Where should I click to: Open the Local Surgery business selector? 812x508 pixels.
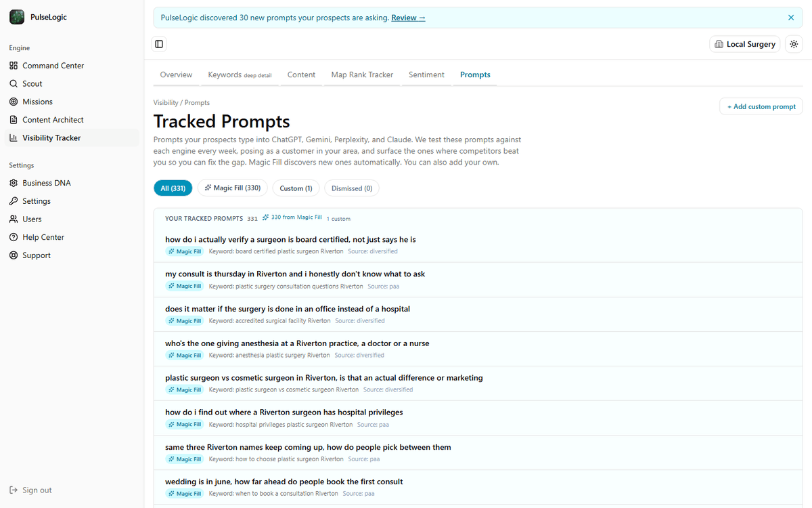[744, 44]
